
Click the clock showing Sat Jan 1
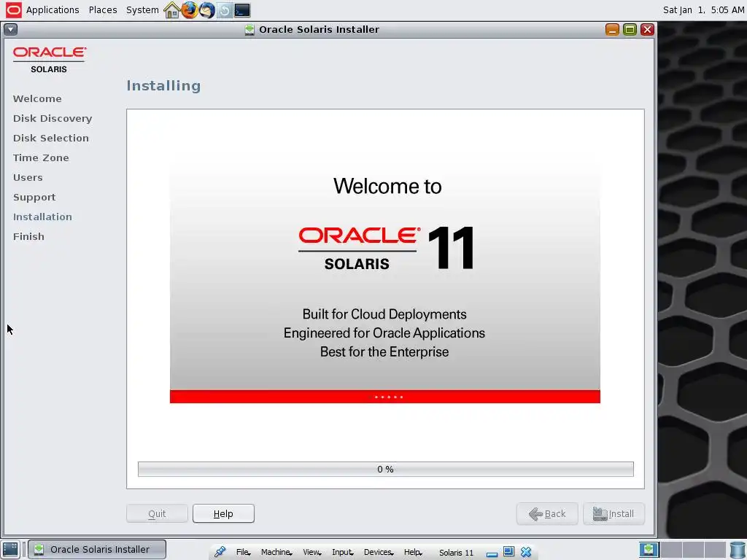tap(703, 10)
